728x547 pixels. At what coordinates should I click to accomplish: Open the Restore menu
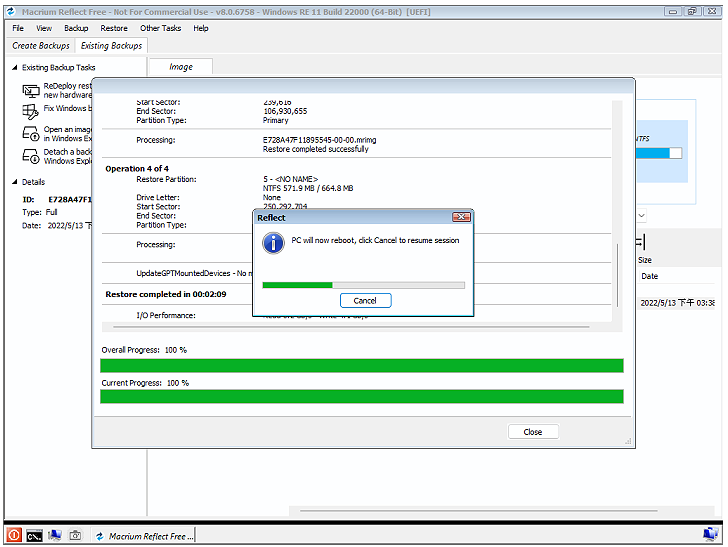pos(114,28)
